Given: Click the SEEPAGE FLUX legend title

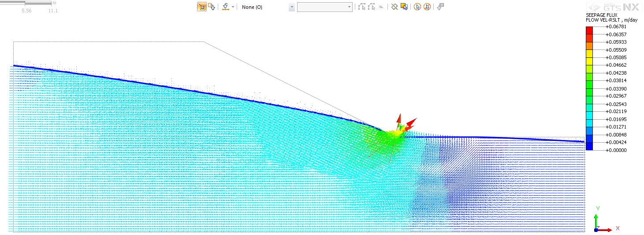Looking at the screenshot, I should coord(602,15).
